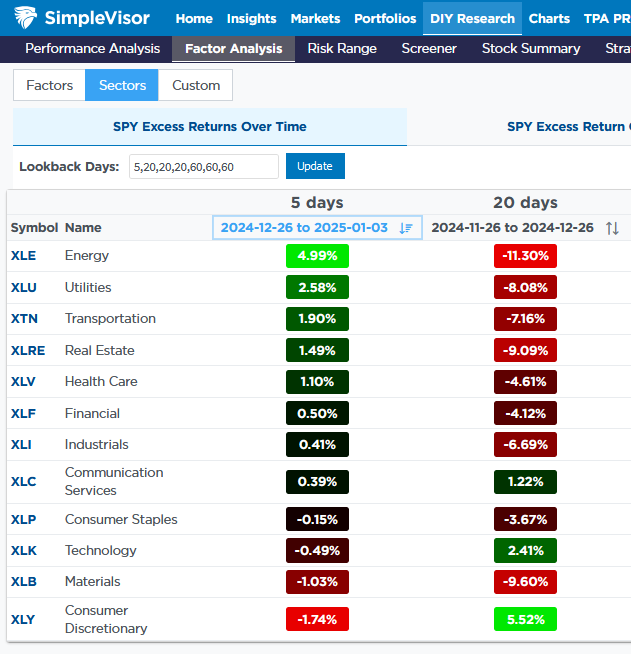This screenshot has height=654, width=631.
Task: Open the XLF symbol link
Action: (x=23, y=413)
